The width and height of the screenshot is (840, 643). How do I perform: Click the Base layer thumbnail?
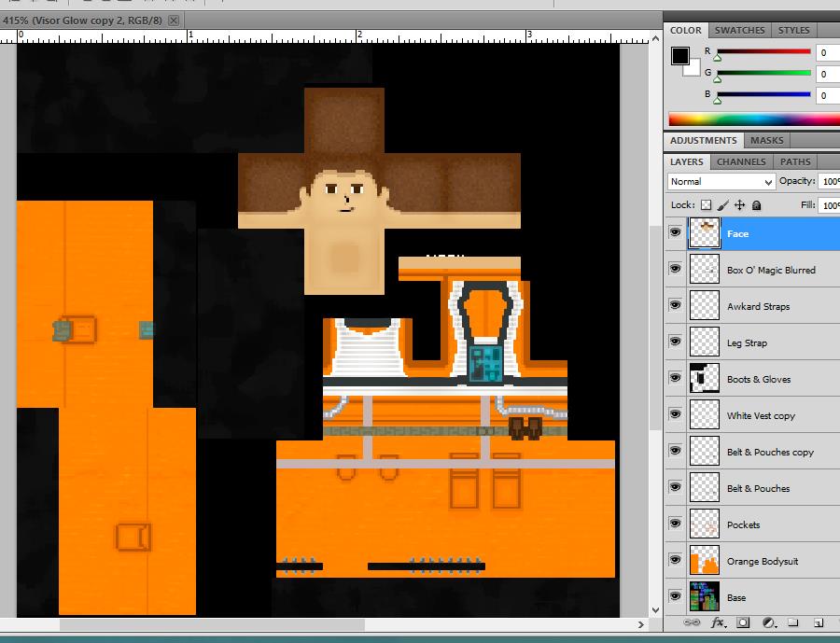[x=705, y=596]
